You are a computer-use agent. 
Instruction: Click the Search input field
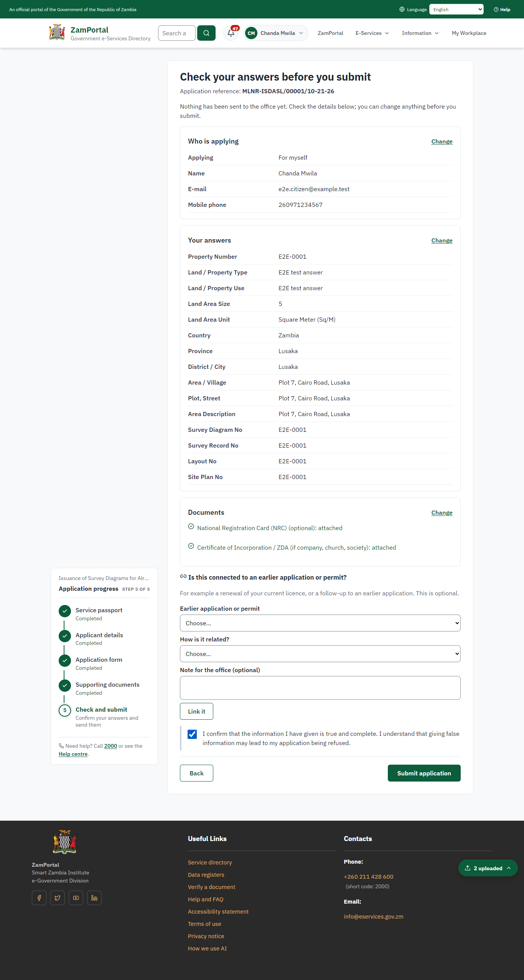(177, 33)
